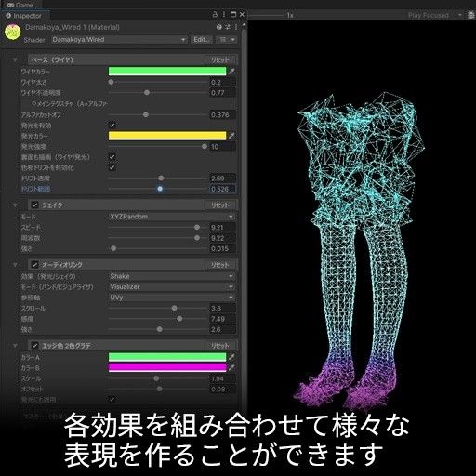Click the eyedropper next to magenta カラーB

point(231,368)
